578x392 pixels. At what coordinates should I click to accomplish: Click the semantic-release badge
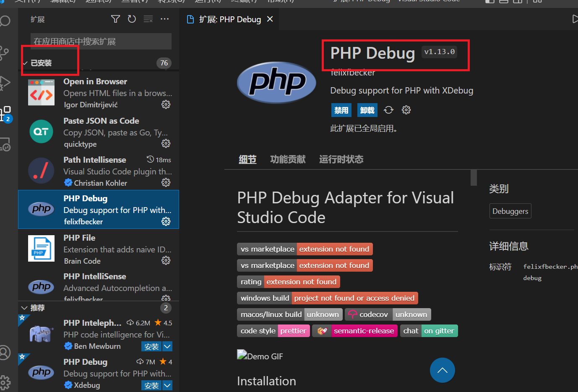coord(355,331)
